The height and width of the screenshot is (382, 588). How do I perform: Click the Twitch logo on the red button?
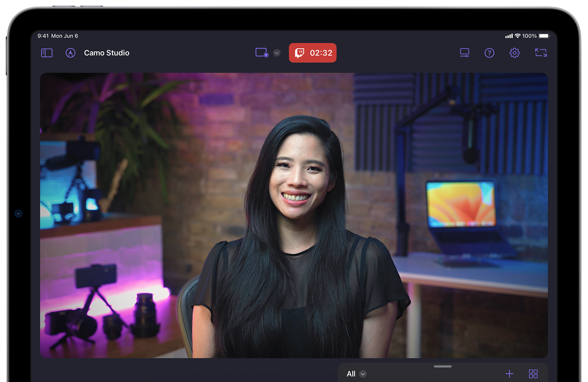(300, 53)
